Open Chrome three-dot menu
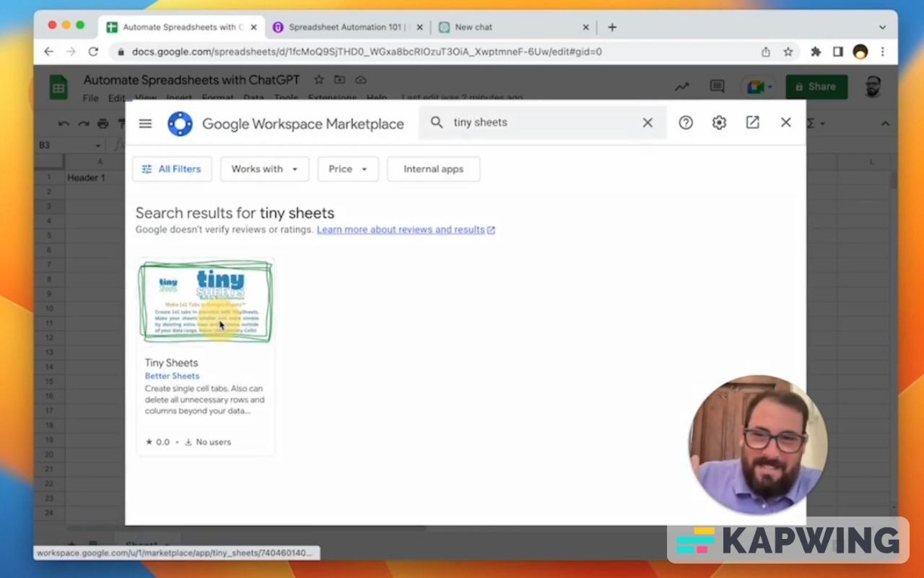 coord(883,52)
